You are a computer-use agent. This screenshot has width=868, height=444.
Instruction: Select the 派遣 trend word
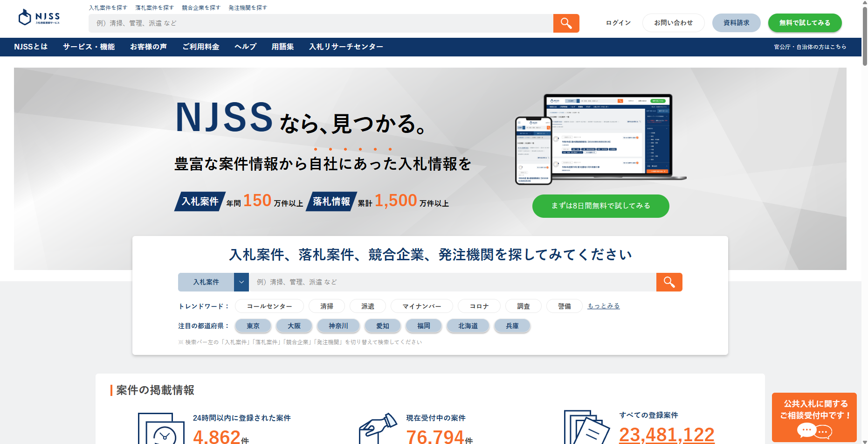368,306
